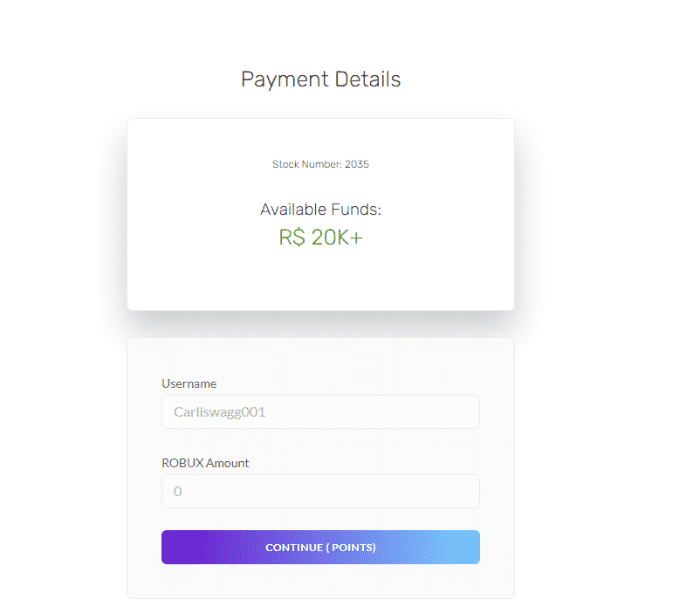Click the word Payment in the heading

(x=273, y=79)
